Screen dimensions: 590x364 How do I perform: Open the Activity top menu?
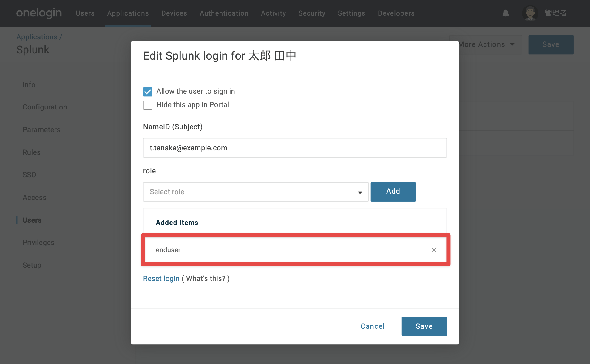274,13
